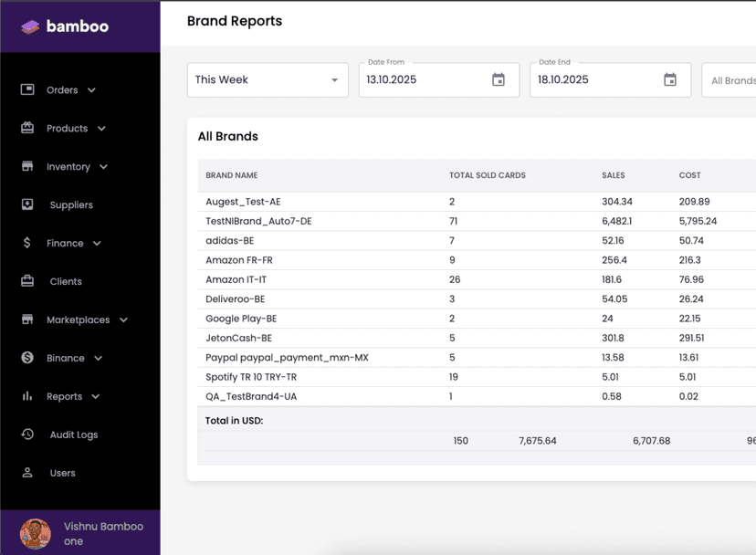Click the Audit Logs history icon
Screen dimensions: 756x555
click(x=27, y=435)
